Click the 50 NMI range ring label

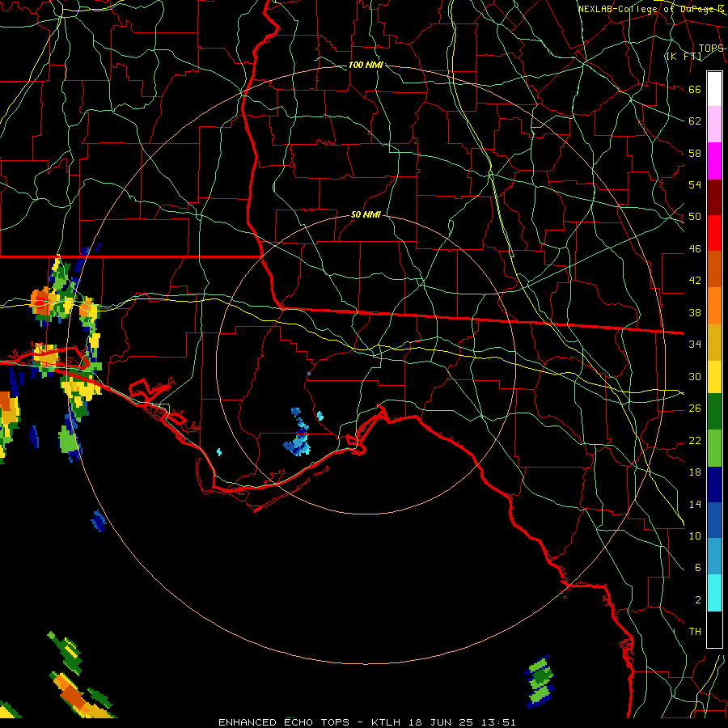(x=366, y=214)
